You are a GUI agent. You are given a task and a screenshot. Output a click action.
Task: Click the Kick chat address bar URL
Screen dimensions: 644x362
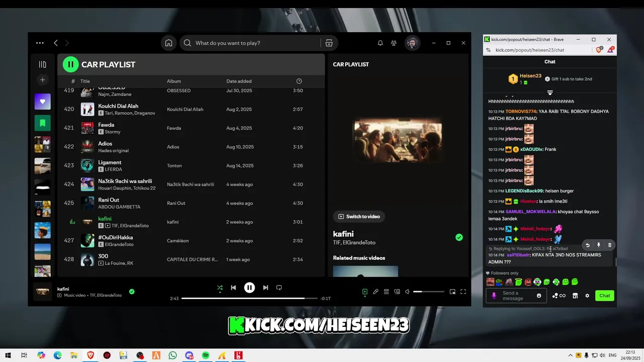point(530,50)
